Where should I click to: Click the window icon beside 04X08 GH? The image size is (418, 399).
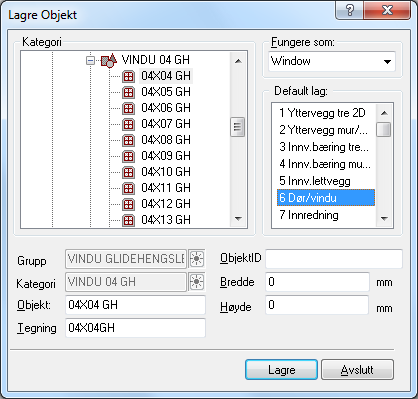[x=128, y=140]
